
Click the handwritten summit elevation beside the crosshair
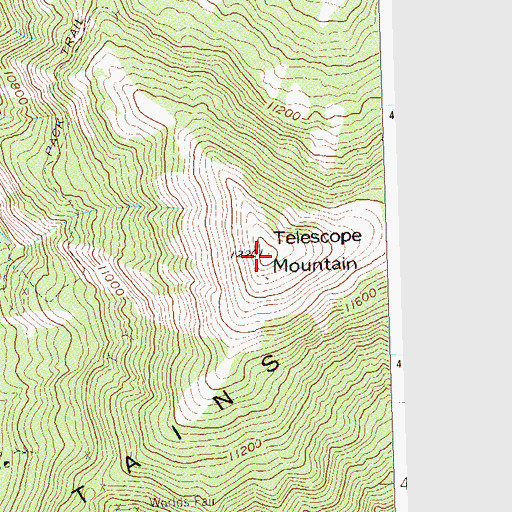[246, 254]
